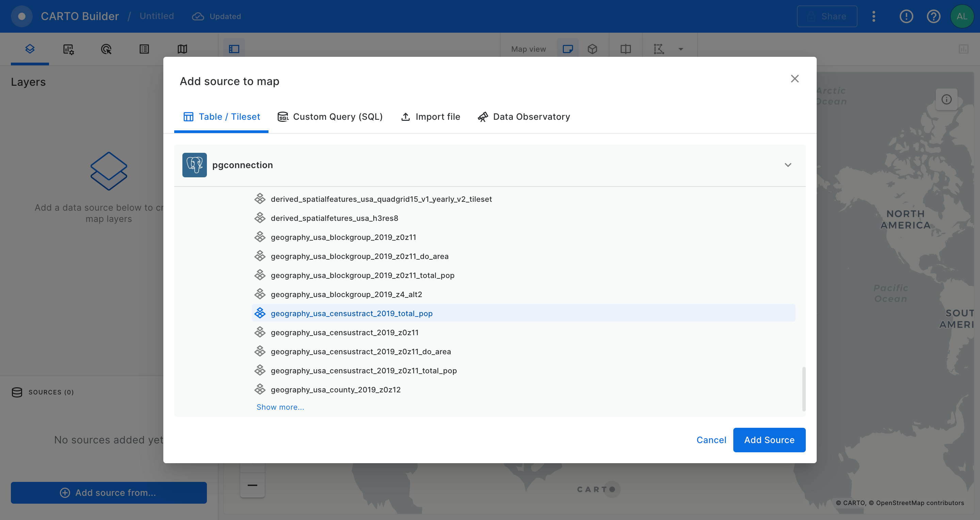The image size is (980, 520).
Task: Select geography_usa_county_2019_z0z12 tileset
Action: point(336,390)
